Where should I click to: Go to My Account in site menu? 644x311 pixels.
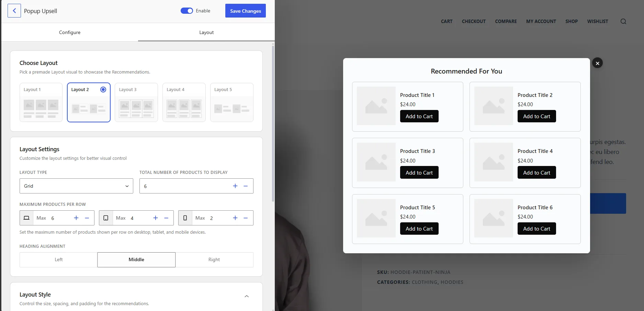pyautogui.click(x=541, y=21)
